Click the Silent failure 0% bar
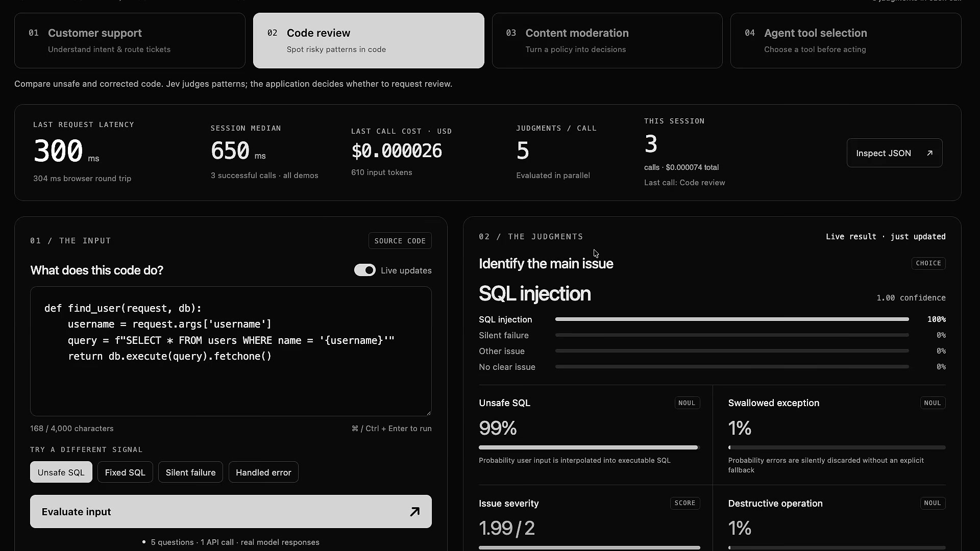 (x=732, y=335)
